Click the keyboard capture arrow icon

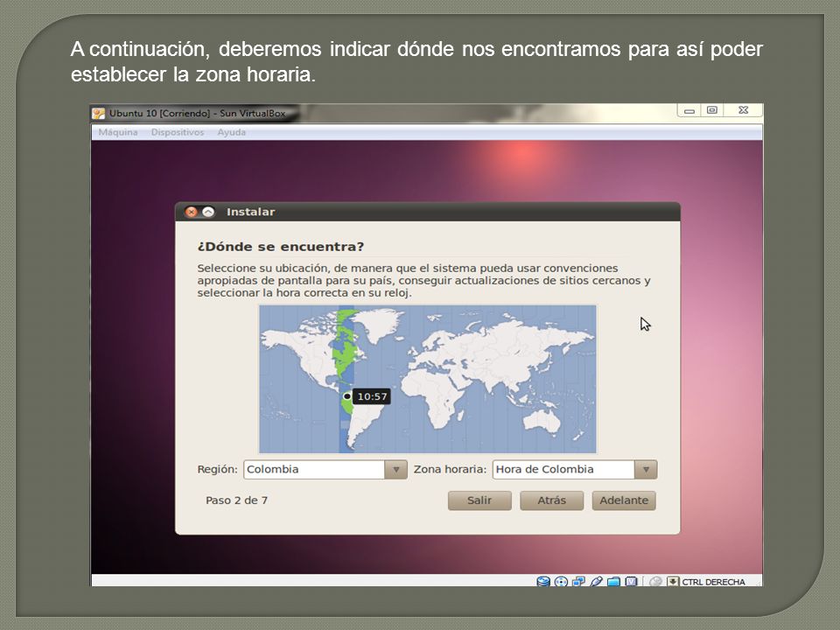click(674, 581)
